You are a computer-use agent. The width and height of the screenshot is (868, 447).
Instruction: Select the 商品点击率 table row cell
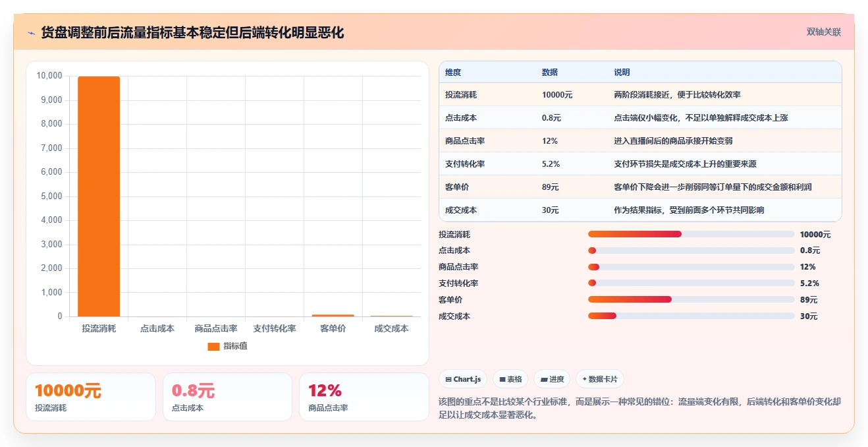tap(465, 141)
